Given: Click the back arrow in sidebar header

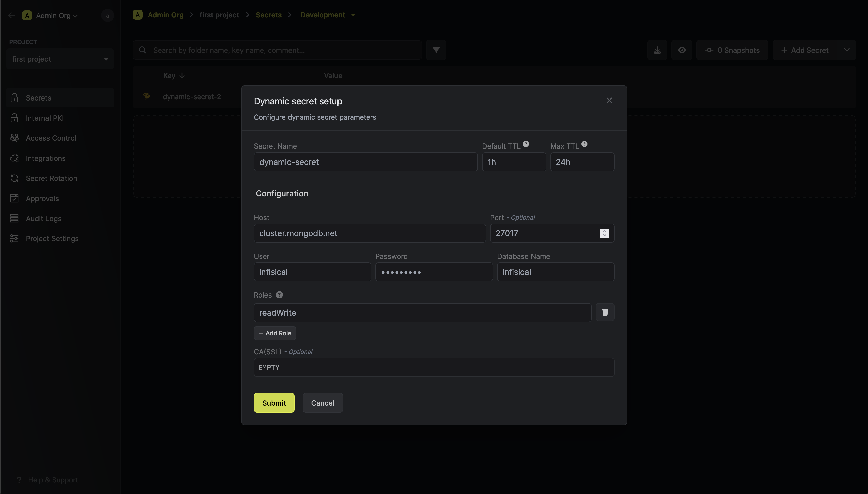Looking at the screenshot, I should 12,15.
